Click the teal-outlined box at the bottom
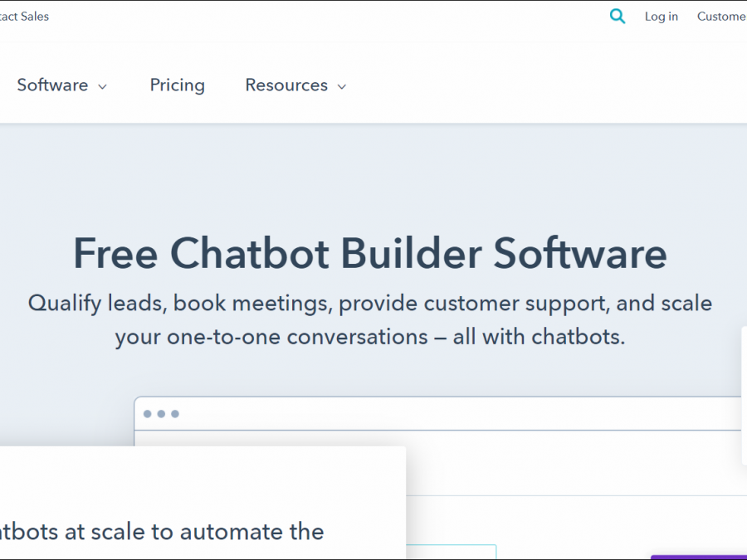 (452, 552)
